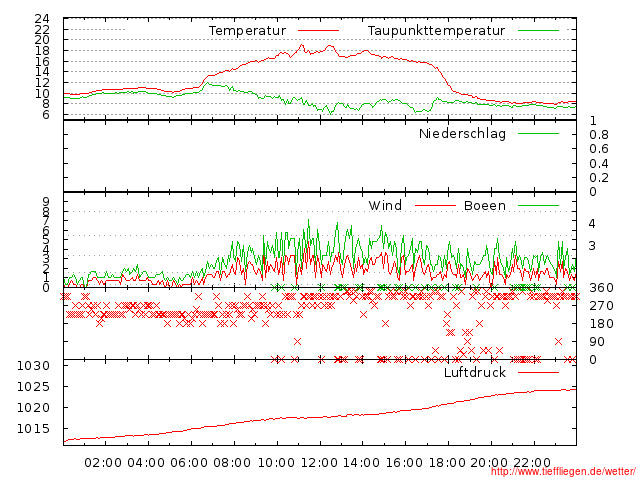The image size is (640, 480).
Task: Click the 180 wind direction label
Action: 601,324
